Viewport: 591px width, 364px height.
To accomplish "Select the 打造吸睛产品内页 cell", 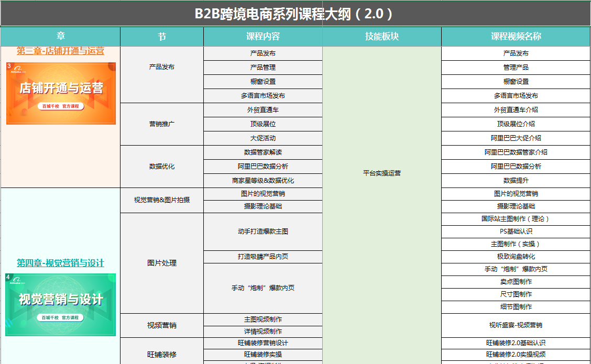I will pyautogui.click(x=263, y=257).
